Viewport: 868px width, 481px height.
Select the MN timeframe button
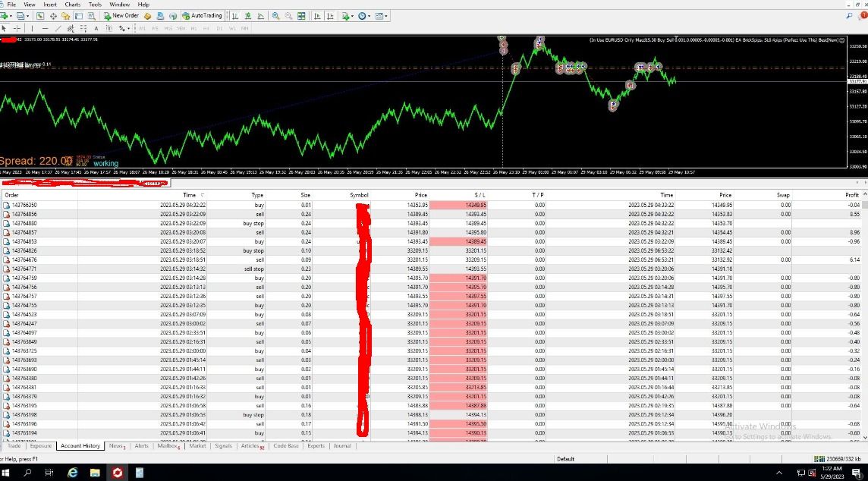click(244, 28)
